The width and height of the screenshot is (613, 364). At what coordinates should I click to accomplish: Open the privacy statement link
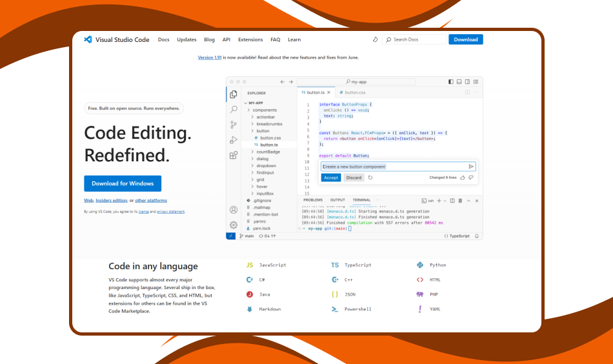(170, 212)
